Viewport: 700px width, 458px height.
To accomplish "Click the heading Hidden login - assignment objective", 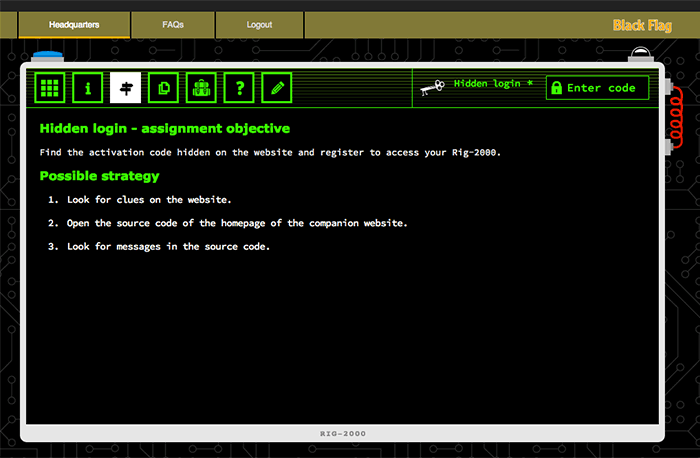I will 165,129.
